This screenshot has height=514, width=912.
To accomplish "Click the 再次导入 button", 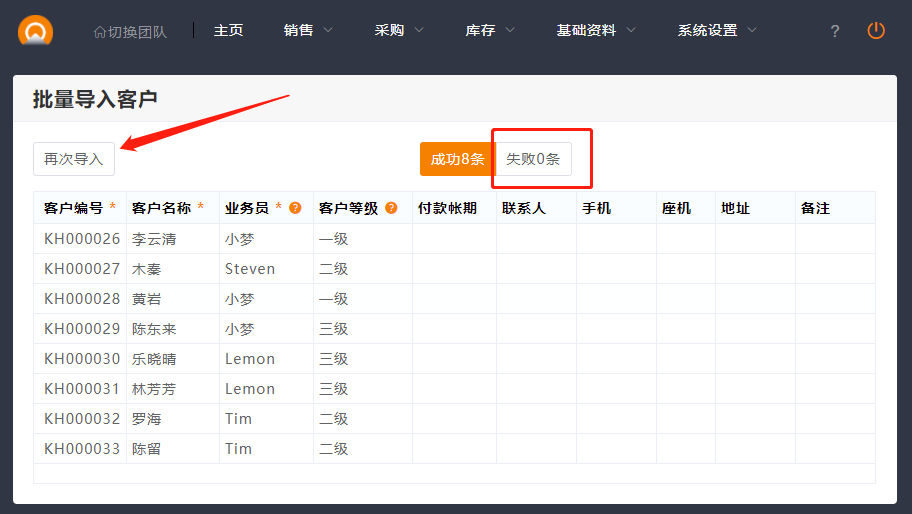I will [74, 159].
